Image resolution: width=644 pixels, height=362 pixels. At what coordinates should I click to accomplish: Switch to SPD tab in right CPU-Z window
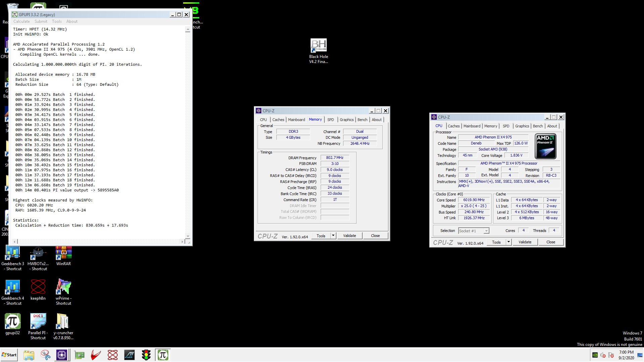pos(506,126)
